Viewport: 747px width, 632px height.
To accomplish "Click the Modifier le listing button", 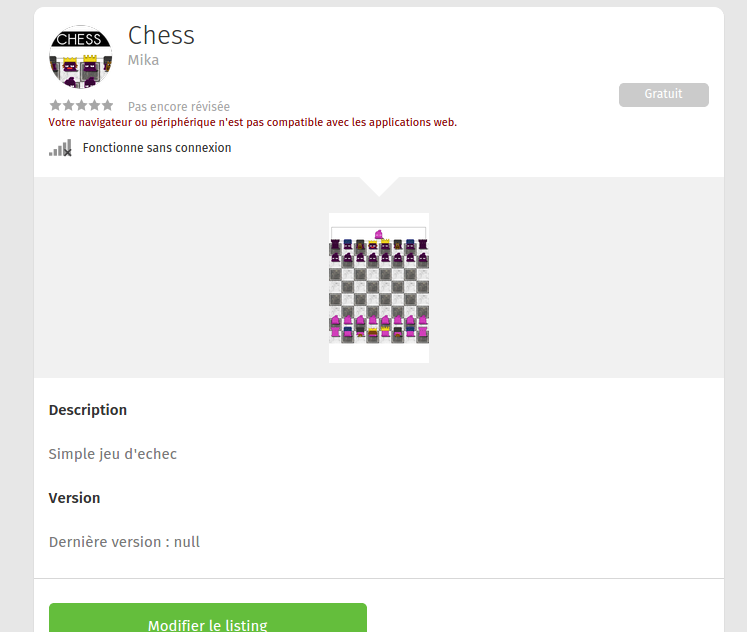I will click(x=208, y=619).
